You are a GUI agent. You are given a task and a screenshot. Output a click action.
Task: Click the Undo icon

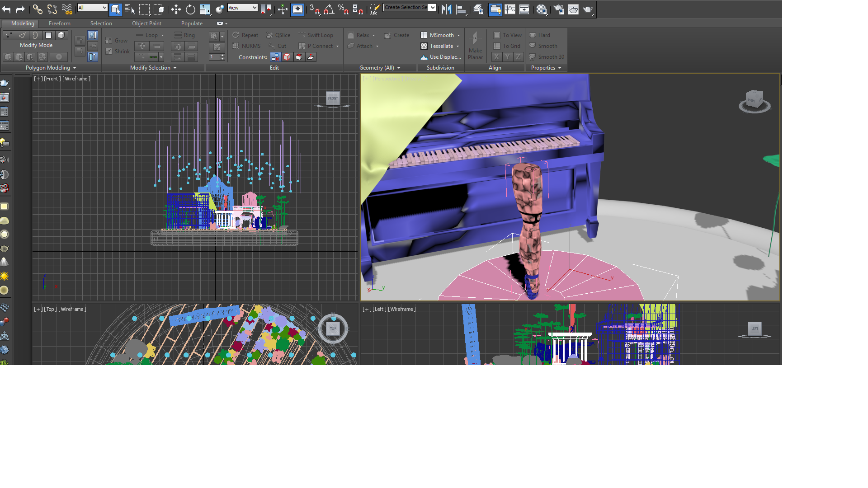coord(6,9)
